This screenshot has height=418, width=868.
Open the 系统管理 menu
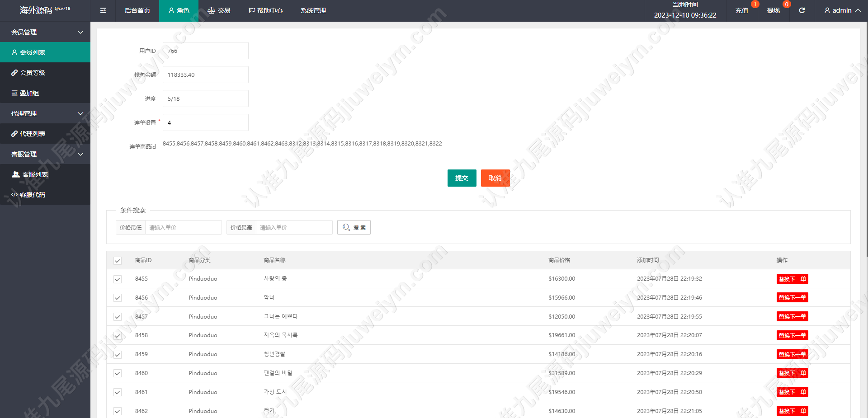[313, 10]
